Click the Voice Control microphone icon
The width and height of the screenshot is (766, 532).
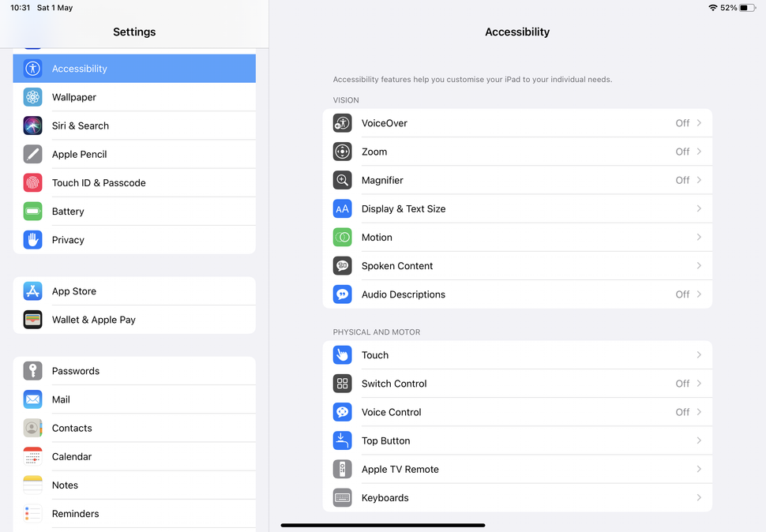pos(342,412)
